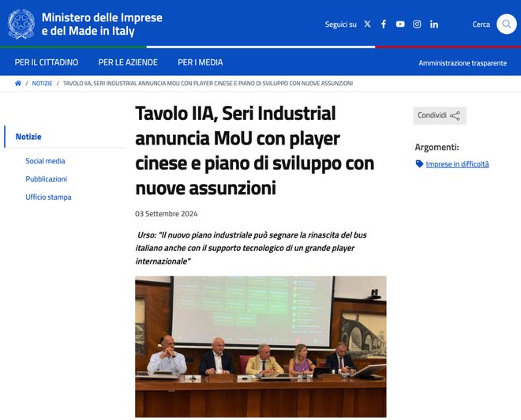Open Amministrazione trasparente link
521x420 pixels.
pyautogui.click(x=463, y=63)
